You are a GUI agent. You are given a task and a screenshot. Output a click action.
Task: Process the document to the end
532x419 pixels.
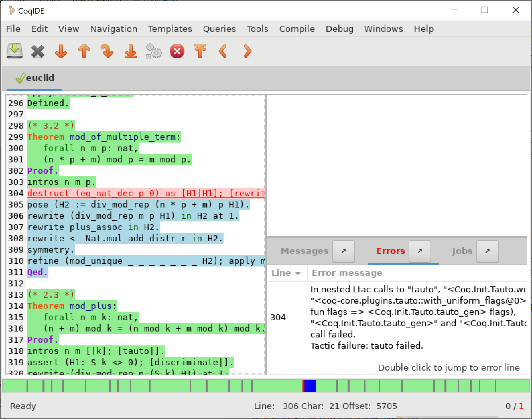[130, 51]
